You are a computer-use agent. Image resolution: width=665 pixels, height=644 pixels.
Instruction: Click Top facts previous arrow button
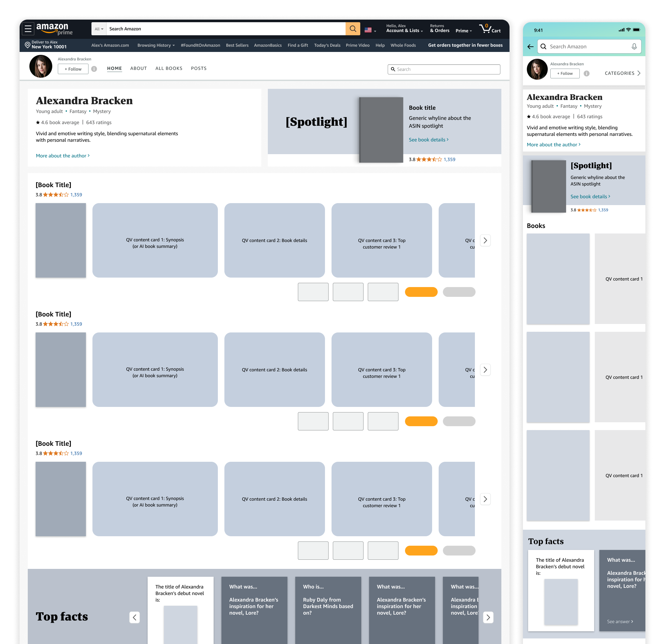pyautogui.click(x=135, y=618)
